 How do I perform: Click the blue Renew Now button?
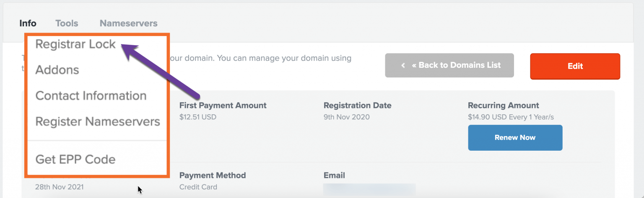[x=515, y=137]
